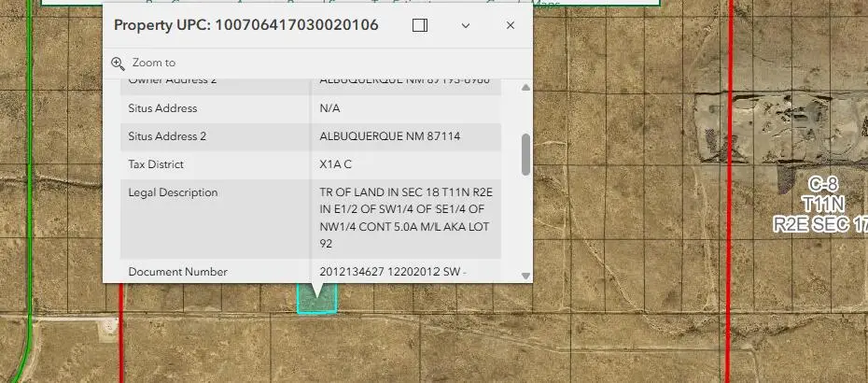Click the Zoom to magnifier icon
Viewport: 868px width, 383px height.
[118, 63]
